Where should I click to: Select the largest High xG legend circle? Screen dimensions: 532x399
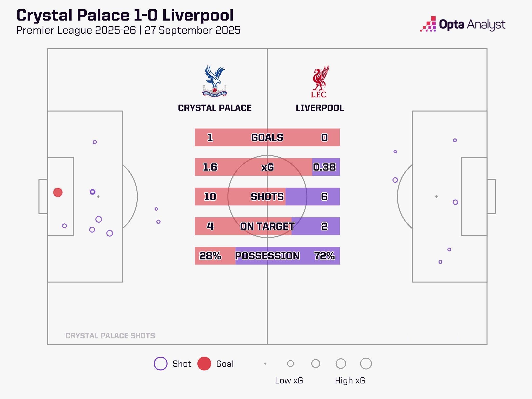point(366,363)
